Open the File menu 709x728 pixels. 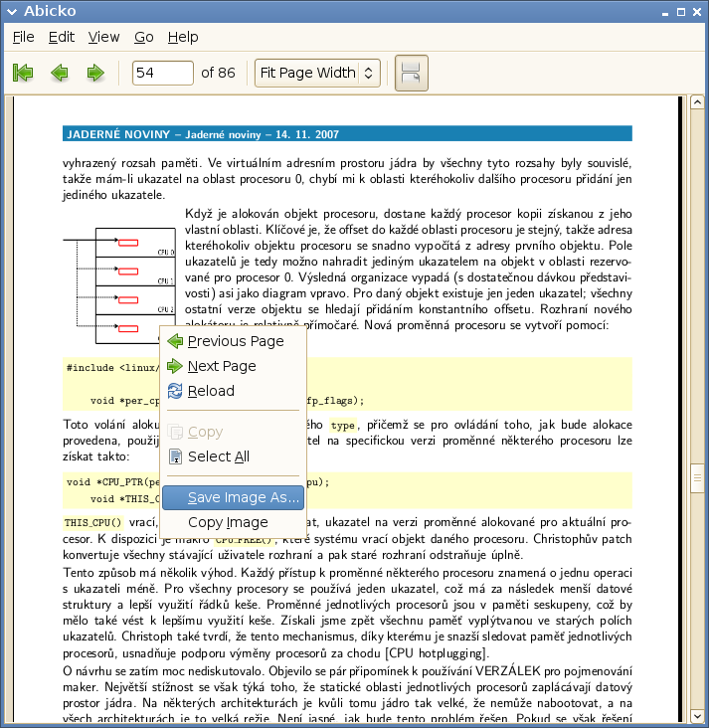tap(23, 37)
